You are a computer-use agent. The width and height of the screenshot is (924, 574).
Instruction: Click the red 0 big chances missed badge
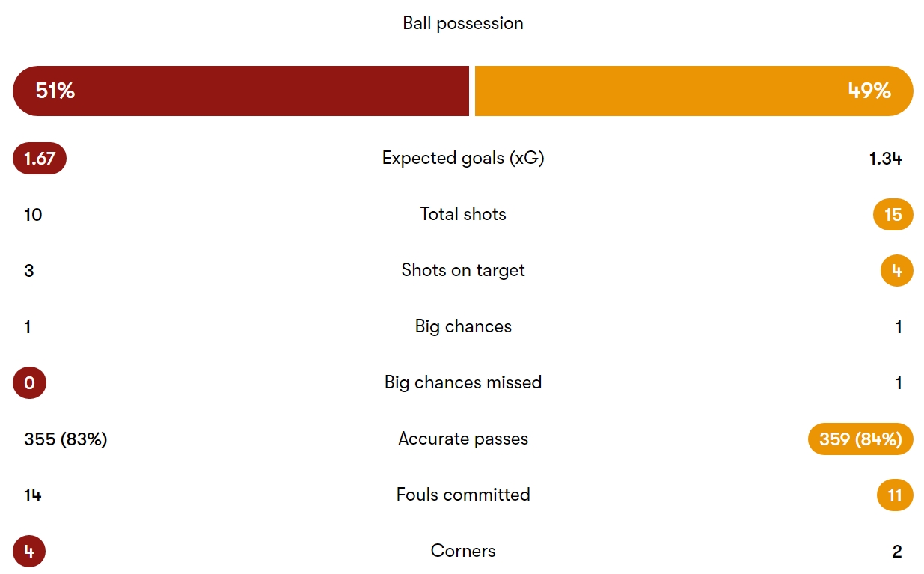(29, 383)
